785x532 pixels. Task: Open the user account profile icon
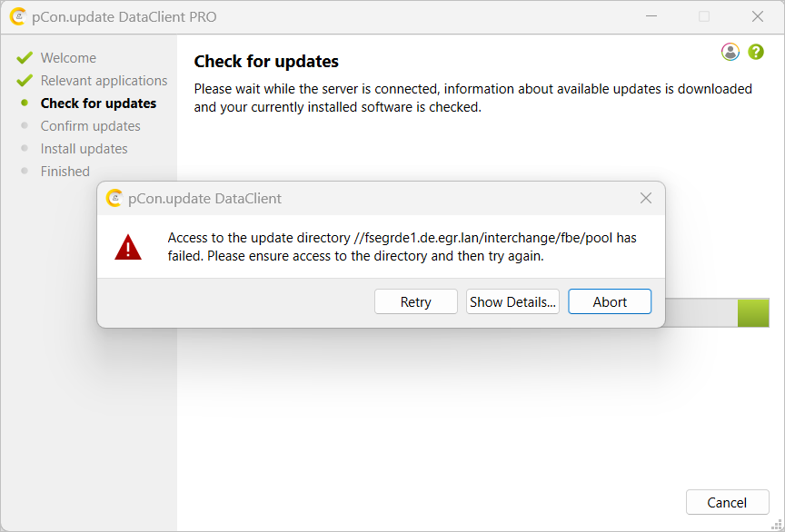[730, 52]
